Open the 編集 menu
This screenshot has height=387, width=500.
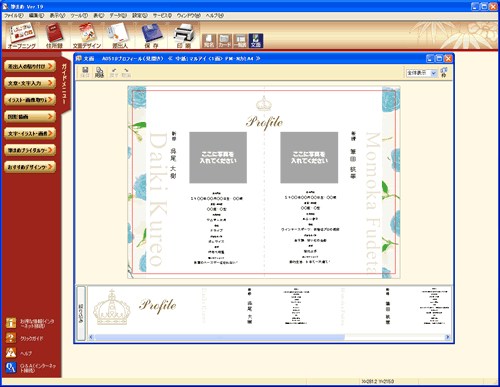click(x=36, y=15)
